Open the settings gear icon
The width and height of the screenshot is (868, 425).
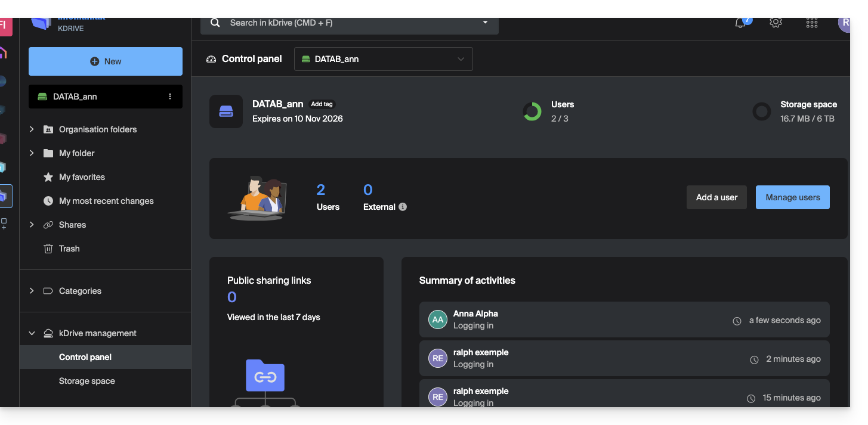(x=776, y=23)
